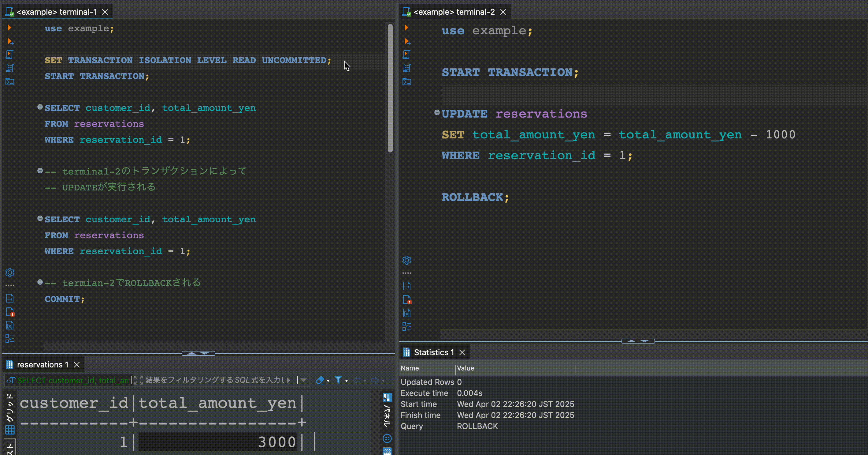The image size is (868, 455).
Task: Execute script icon in terminal-2 sidebar
Action: (406, 54)
